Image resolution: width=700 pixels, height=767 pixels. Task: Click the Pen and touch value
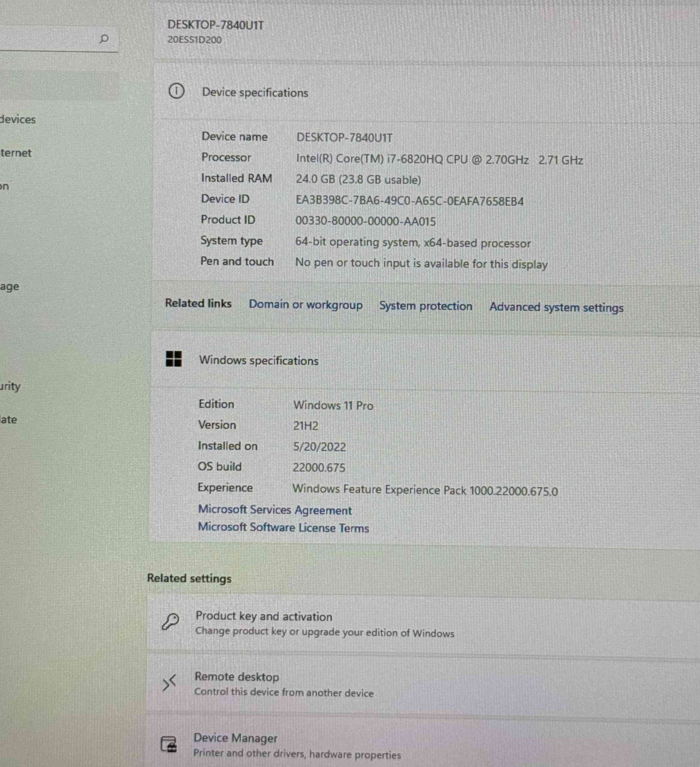(x=421, y=264)
